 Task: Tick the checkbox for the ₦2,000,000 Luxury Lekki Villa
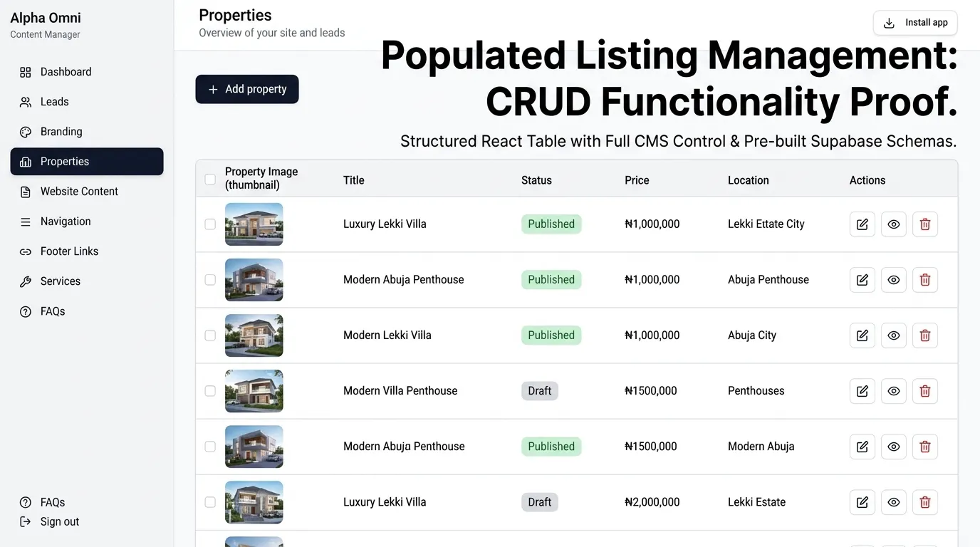tap(210, 502)
